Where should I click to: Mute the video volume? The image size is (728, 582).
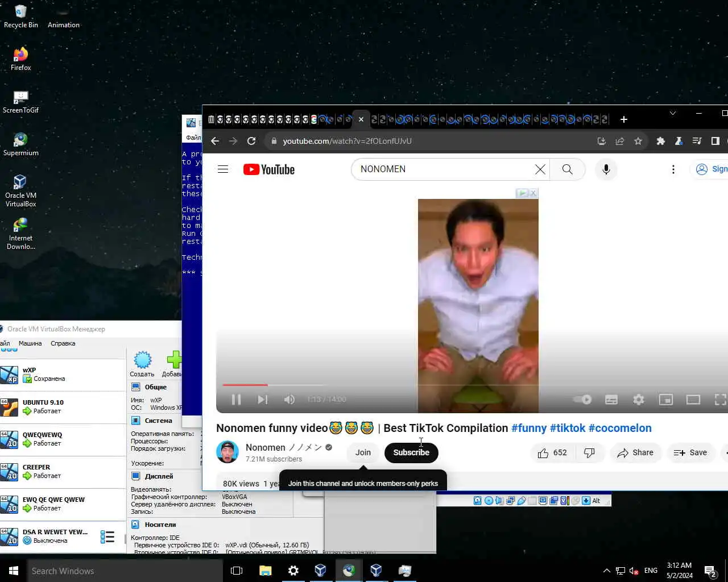(x=289, y=400)
